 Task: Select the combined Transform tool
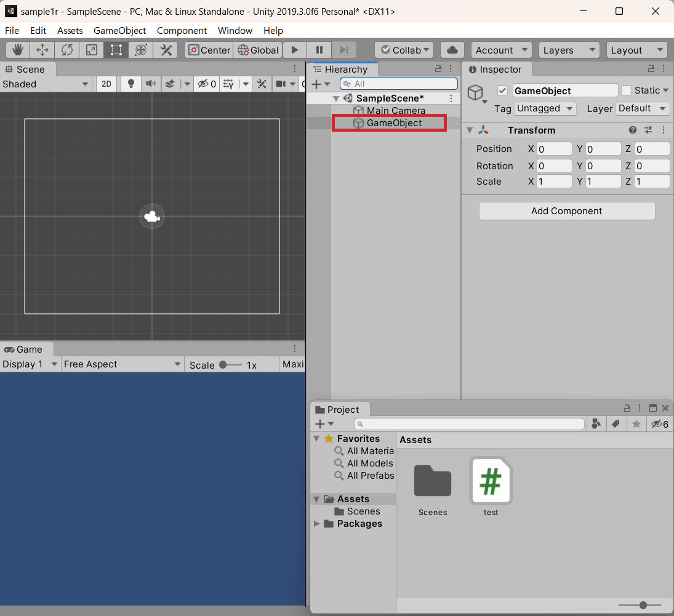click(140, 50)
